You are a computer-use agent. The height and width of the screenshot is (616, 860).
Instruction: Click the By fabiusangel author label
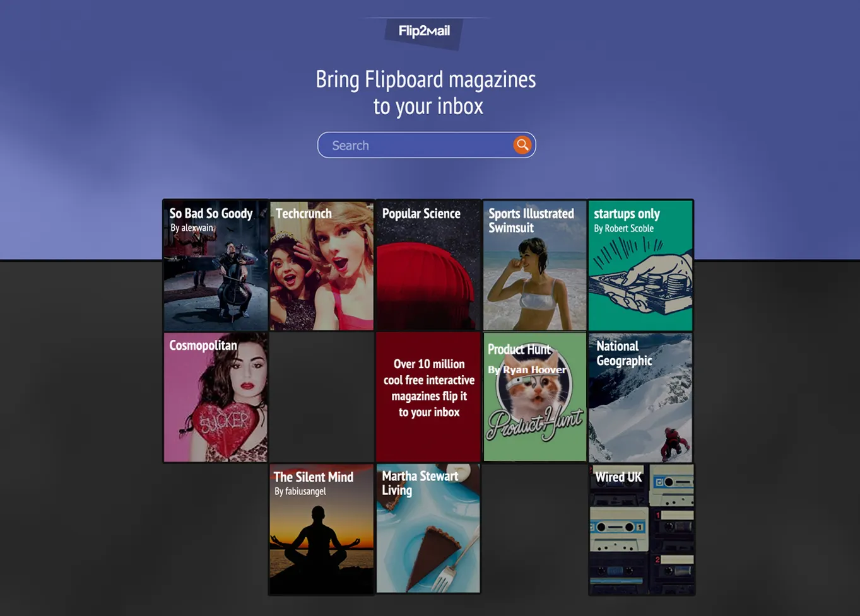pyautogui.click(x=300, y=491)
